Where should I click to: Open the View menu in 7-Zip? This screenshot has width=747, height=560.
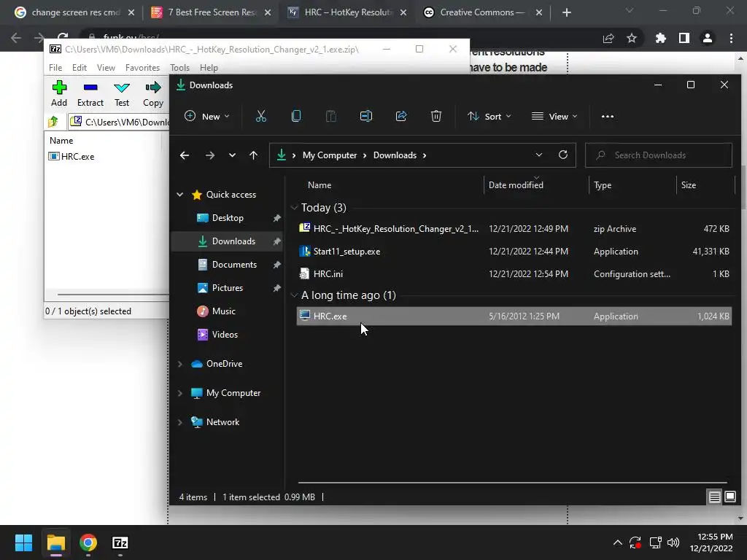coord(106,68)
